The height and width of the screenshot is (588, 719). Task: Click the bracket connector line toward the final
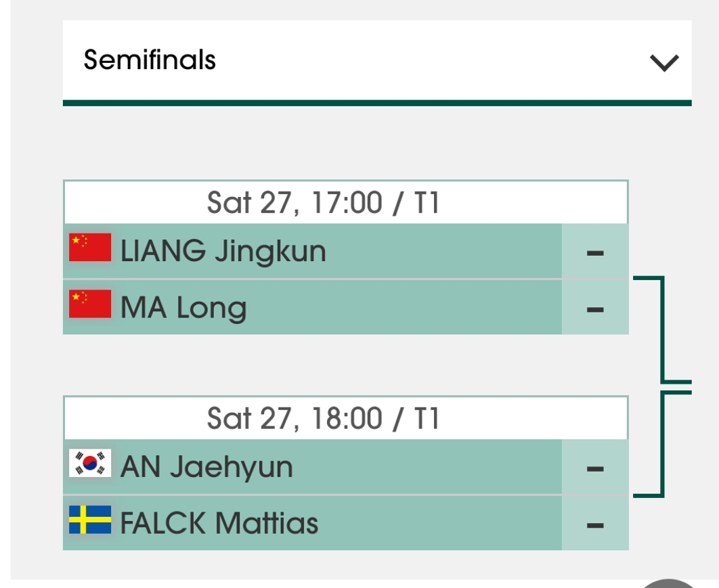click(x=662, y=387)
